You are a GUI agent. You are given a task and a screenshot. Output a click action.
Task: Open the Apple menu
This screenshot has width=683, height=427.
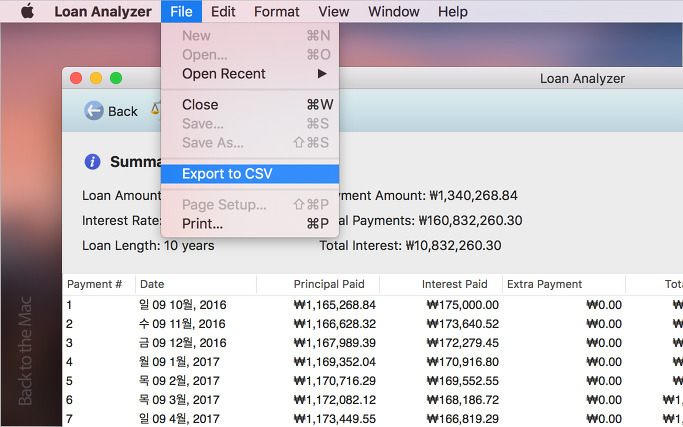(x=27, y=11)
